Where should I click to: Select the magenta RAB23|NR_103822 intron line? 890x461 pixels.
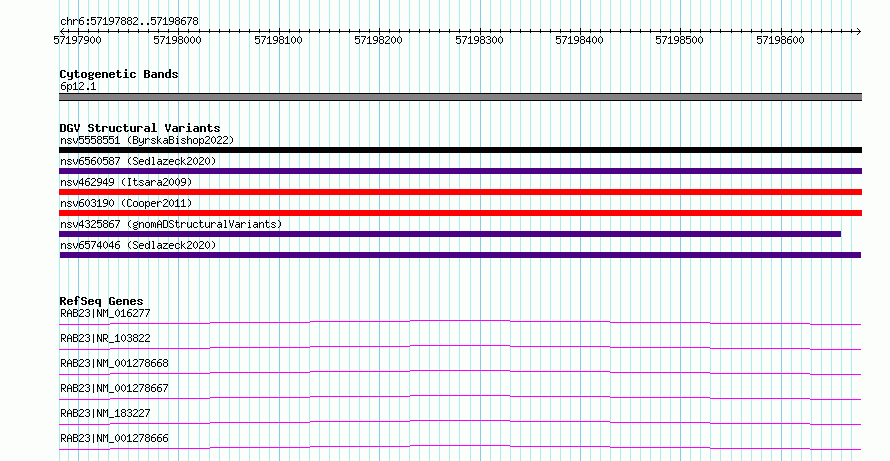point(460,347)
